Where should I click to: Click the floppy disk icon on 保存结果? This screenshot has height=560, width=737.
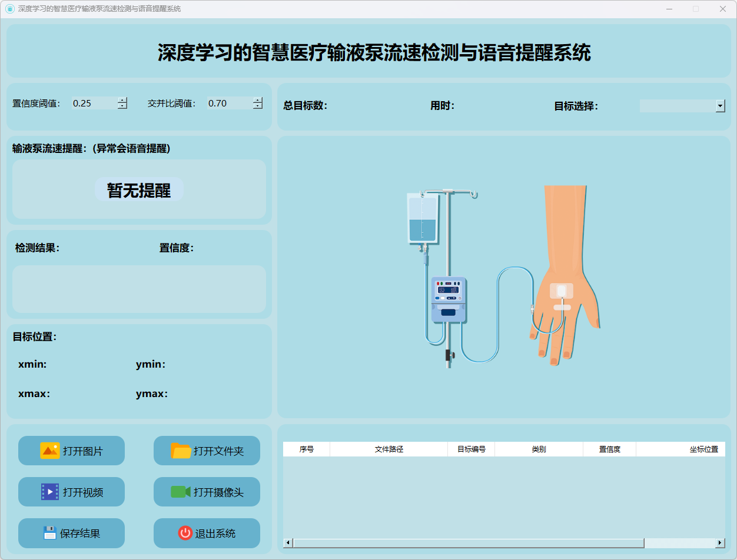coord(49,533)
